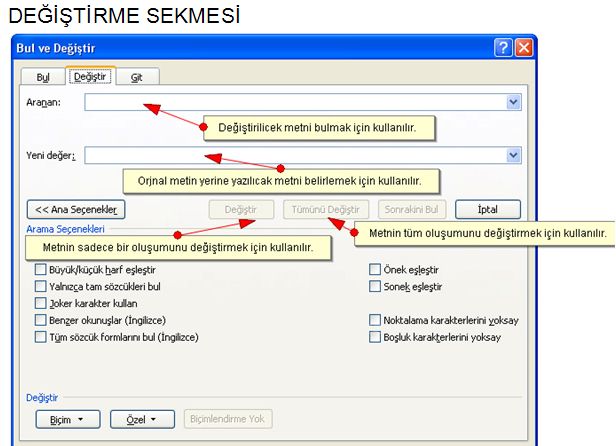The height and width of the screenshot is (446, 616).
Task: Click inside the Aranan text field
Action: coord(295,102)
